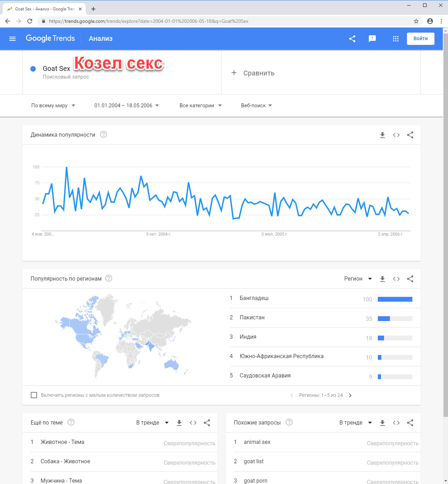Open the browser profile icon
The width and height of the screenshot is (448, 484).
[x=430, y=21]
